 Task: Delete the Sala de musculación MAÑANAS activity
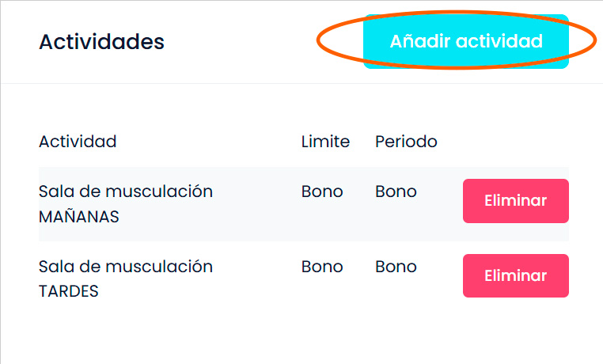point(515,201)
